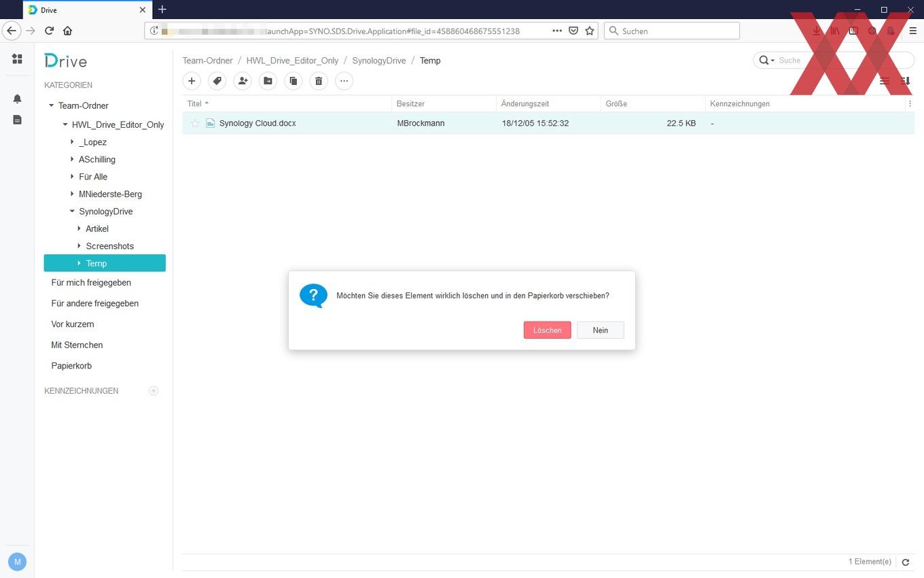Open Für mich freigegeben category
The width and height of the screenshot is (924, 578).
[91, 282]
